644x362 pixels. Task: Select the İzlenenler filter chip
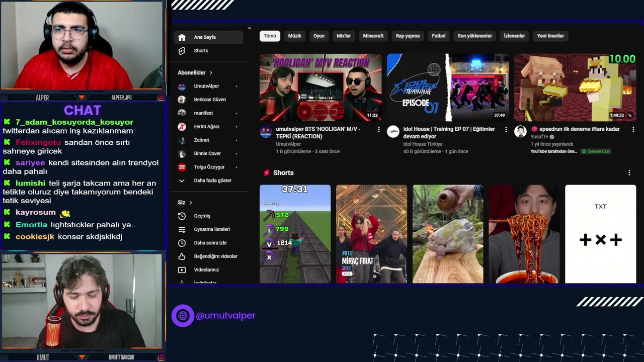[x=515, y=36]
